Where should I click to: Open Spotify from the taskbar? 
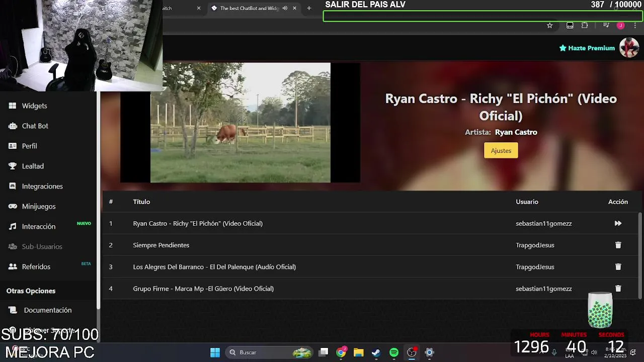pyautogui.click(x=394, y=352)
